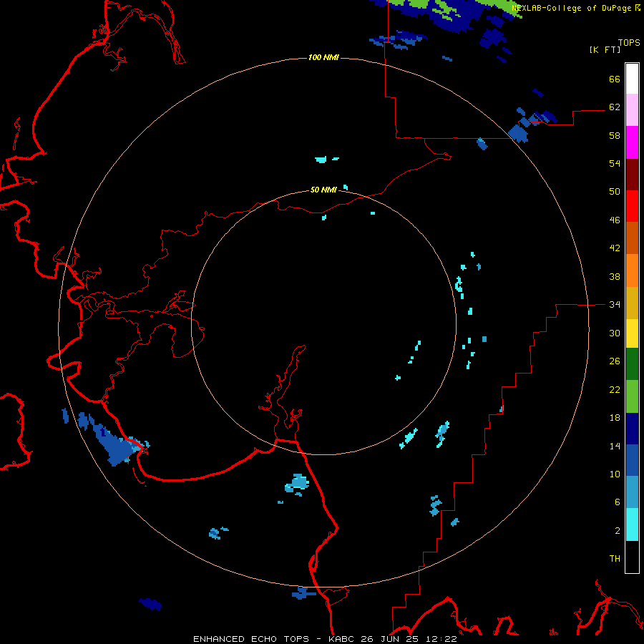Click the KABC station identifier
The width and height of the screenshot is (644, 644).
coord(343,639)
